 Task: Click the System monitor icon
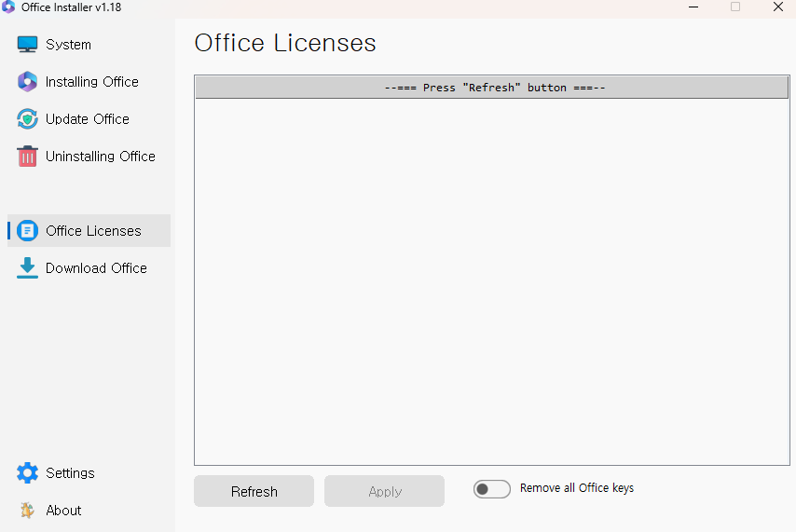point(27,44)
